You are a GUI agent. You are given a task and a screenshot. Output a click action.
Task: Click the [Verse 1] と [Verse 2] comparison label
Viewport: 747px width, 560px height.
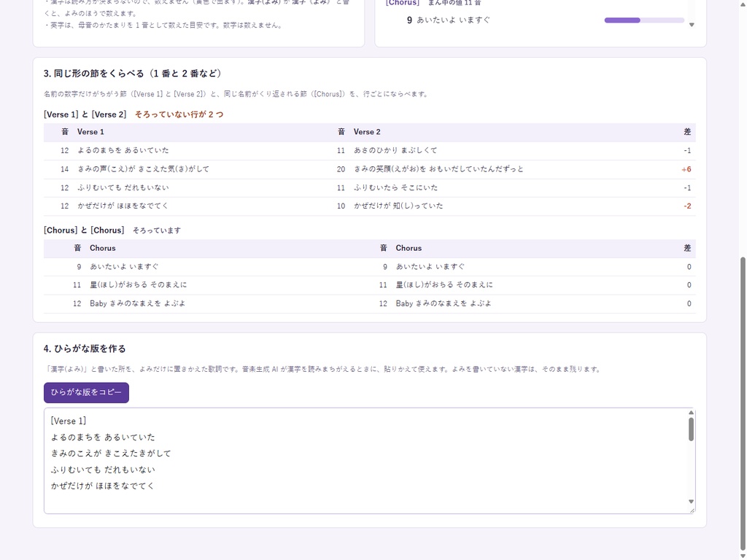85,114
